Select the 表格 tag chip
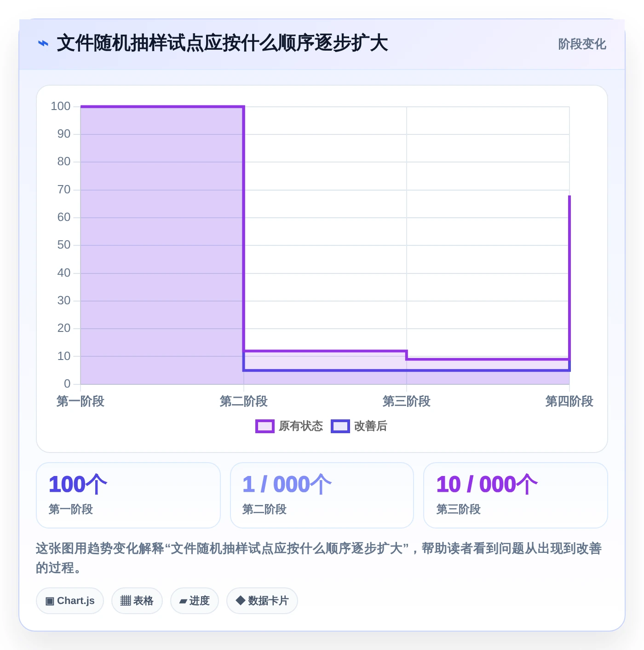 137,601
